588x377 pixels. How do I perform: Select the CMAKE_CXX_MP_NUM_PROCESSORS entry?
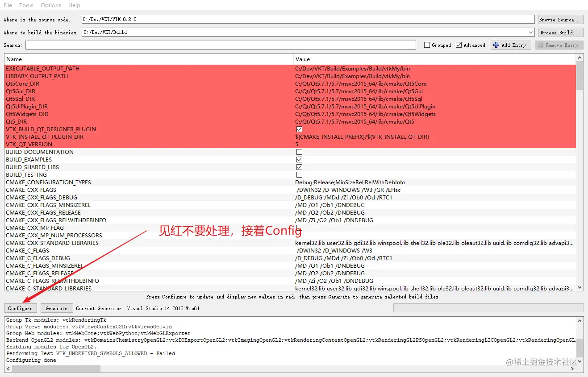(54, 236)
